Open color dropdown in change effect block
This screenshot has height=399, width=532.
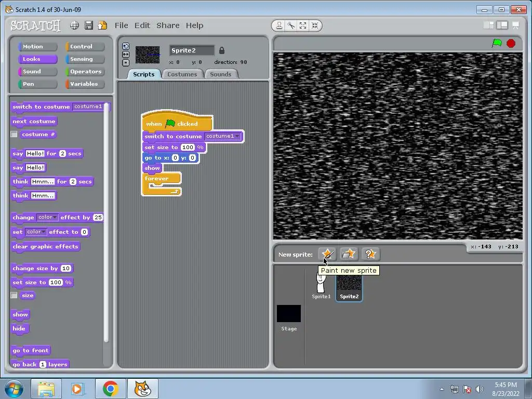pos(47,217)
